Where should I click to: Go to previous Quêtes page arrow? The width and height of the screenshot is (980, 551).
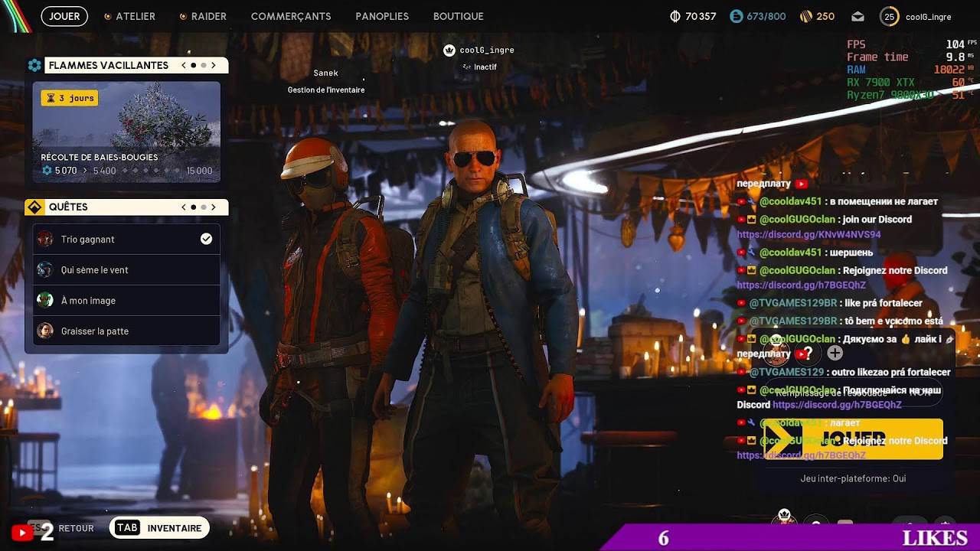tap(184, 207)
